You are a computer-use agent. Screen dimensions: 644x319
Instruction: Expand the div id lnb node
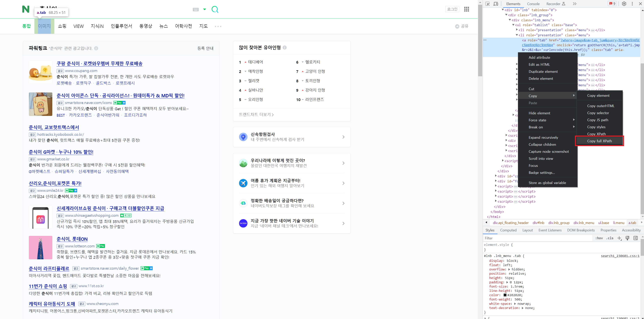(503, 10)
